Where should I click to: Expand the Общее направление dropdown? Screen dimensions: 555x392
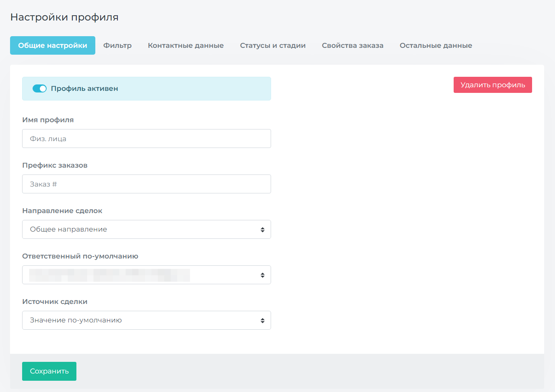tap(146, 230)
